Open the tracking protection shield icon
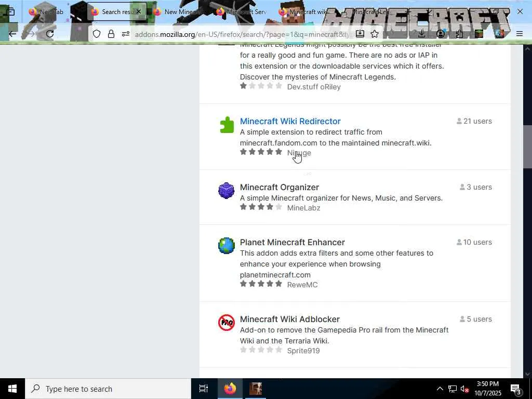The width and height of the screenshot is (532, 399). point(97,34)
